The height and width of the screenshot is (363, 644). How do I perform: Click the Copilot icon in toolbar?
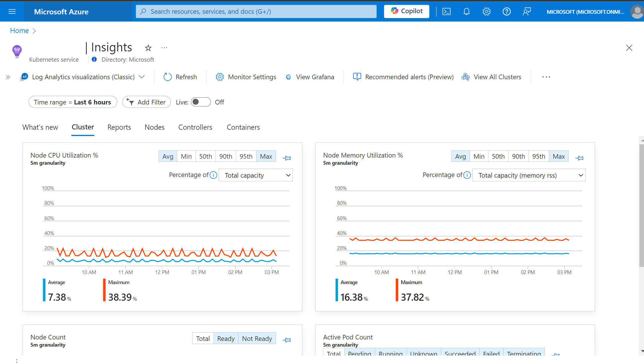[x=406, y=11]
